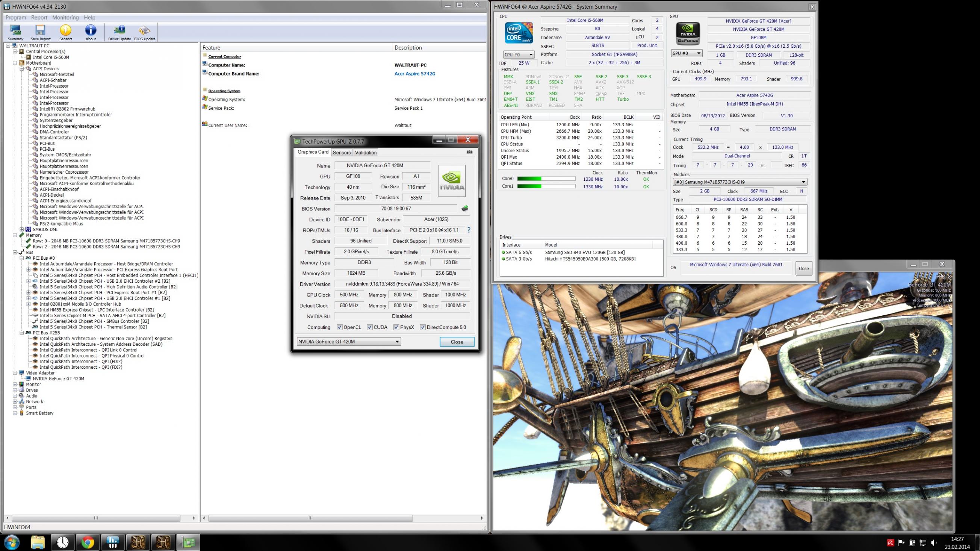The width and height of the screenshot is (980, 551).
Task: Click the horizontal scrollbar in tree panel
Action: pyautogui.click(x=96, y=518)
